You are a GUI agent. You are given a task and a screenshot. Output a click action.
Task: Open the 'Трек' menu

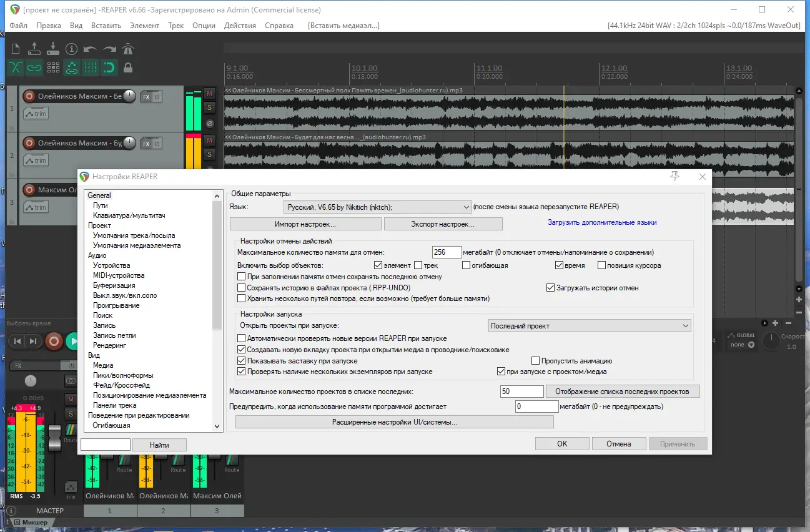pos(175,26)
